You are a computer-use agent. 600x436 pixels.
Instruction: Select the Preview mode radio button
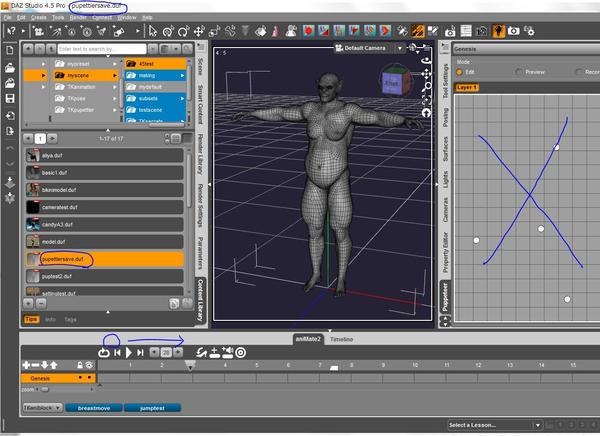[519, 72]
